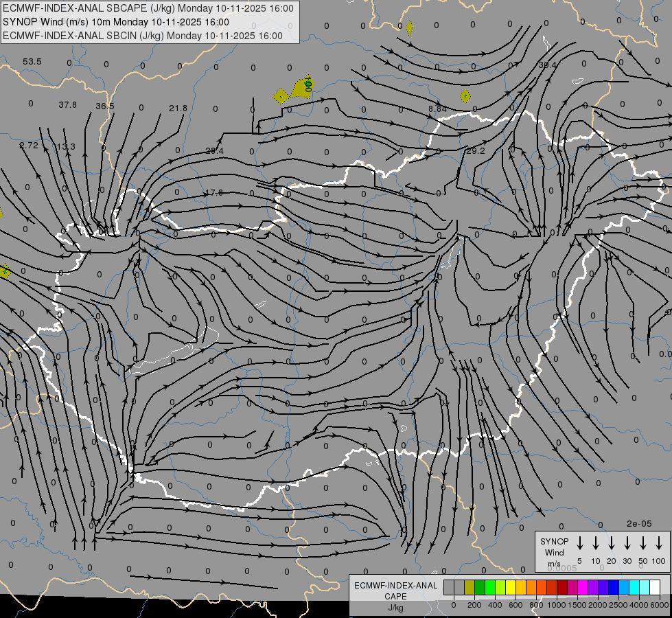
Task: Click the 200 tick label on colorbar
Action: coord(474,605)
